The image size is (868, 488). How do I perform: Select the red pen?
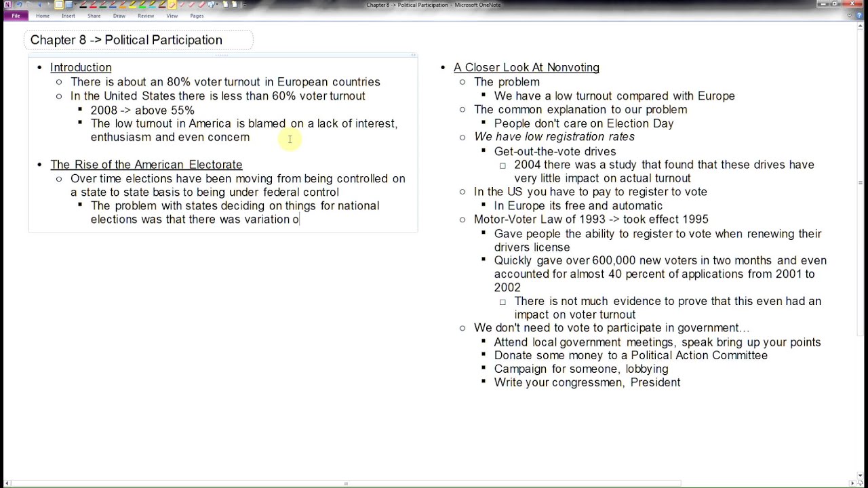point(93,5)
